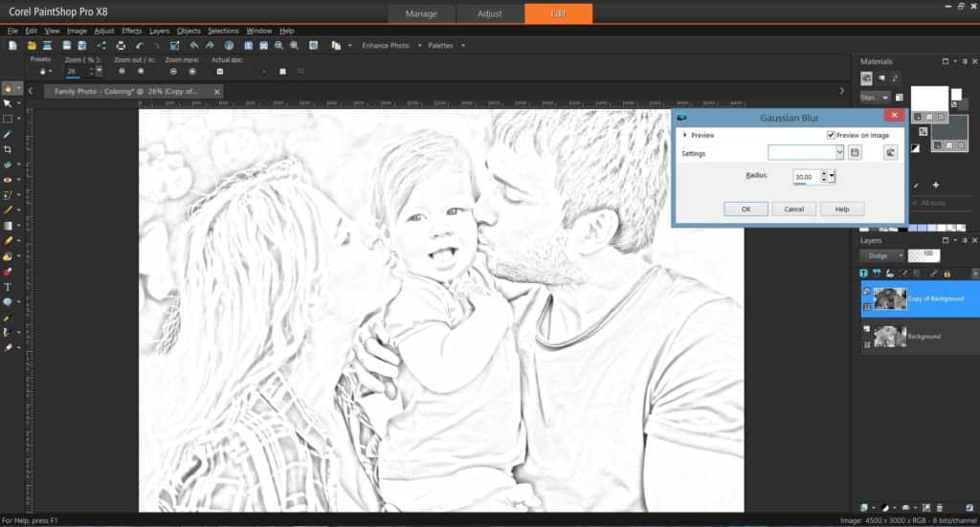Screen dimensions: 980x527
Task: Open the Settings preset dropdown
Action: pos(839,152)
